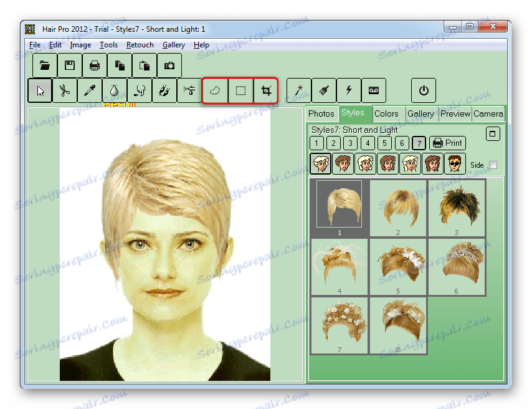Click the camera capture icon
Screen dimensions: 532x409
tap(169, 65)
